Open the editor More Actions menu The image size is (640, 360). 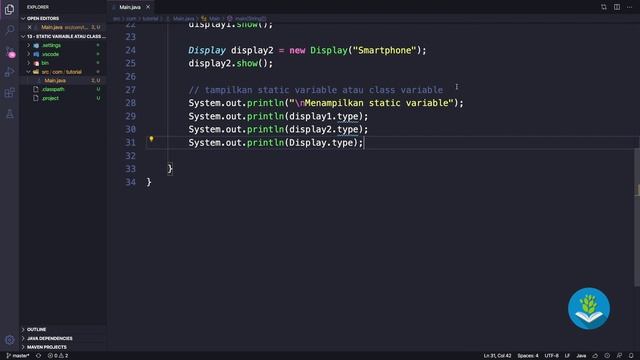(629, 7)
